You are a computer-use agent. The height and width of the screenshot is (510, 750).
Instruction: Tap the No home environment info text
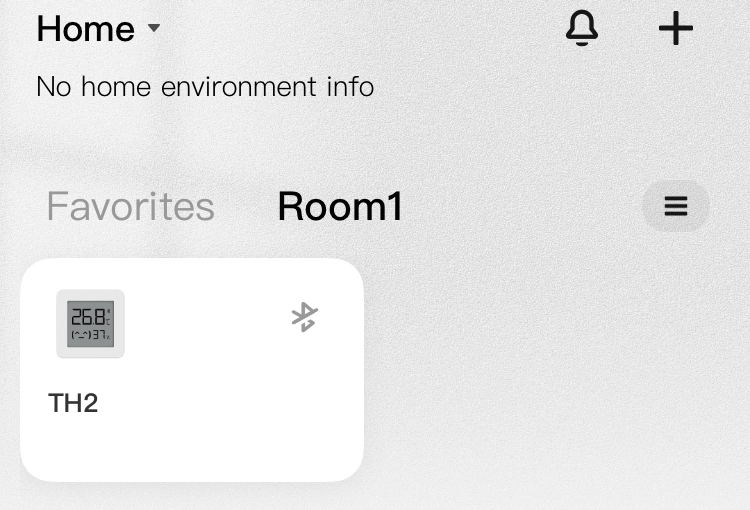205,87
